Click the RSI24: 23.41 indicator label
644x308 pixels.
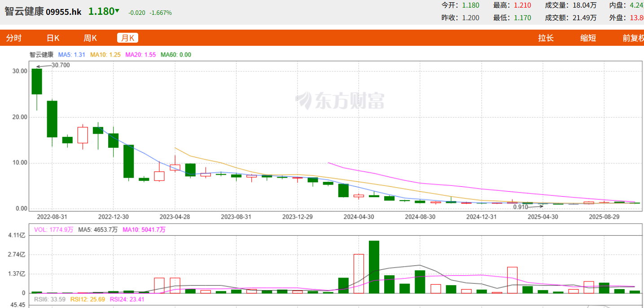[127, 299]
